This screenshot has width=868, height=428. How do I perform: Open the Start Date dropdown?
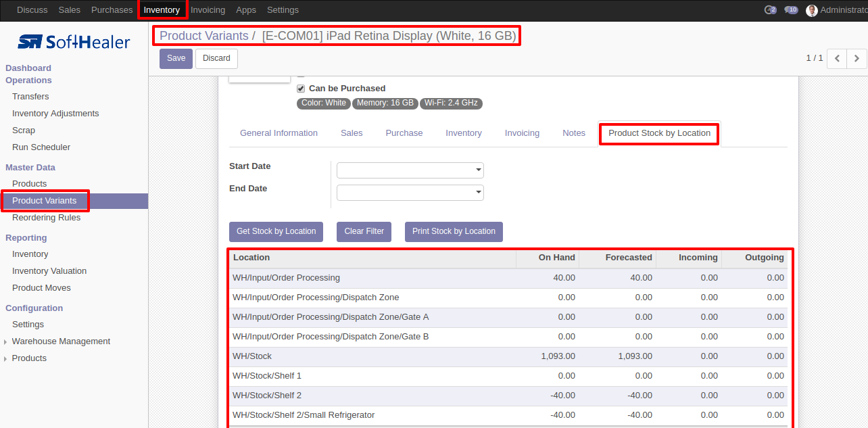coord(479,170)
